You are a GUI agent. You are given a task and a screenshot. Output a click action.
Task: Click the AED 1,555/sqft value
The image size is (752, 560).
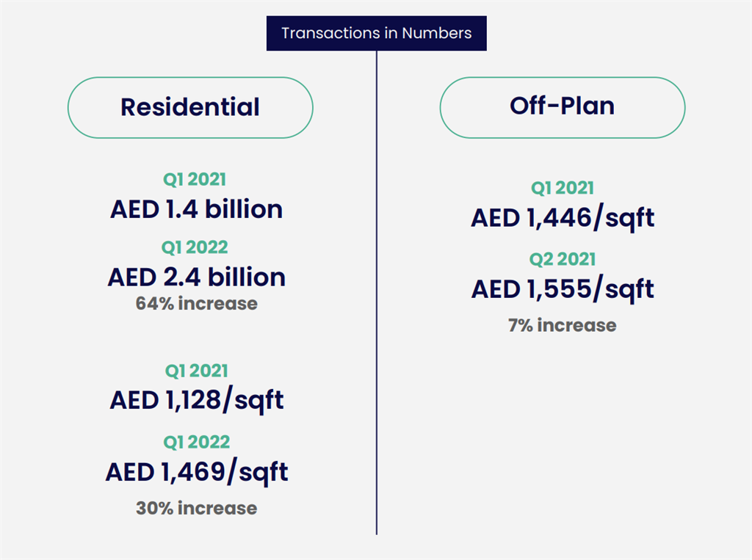click(x=563, y=290)
